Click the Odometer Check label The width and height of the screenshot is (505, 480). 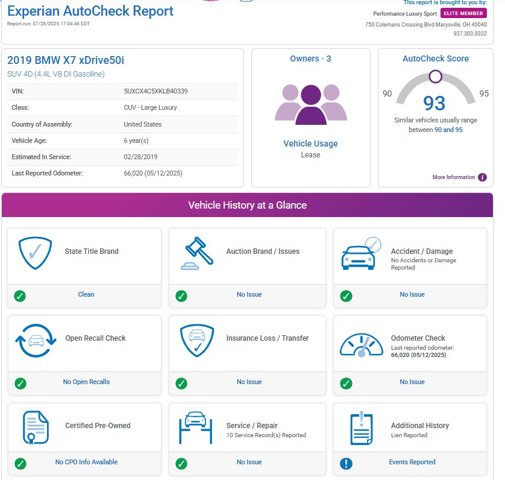pyautogui.click(x=418, y=338)
